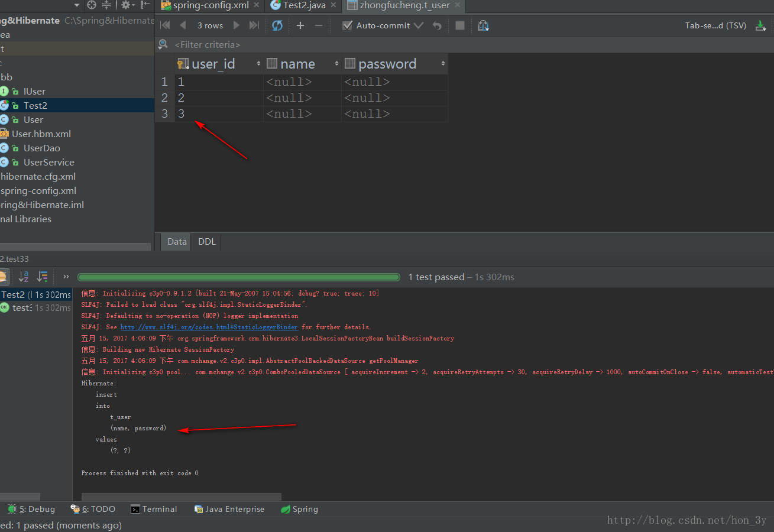Select hibernate.cfg.xml in the project tree

click(x=38, y=176)
